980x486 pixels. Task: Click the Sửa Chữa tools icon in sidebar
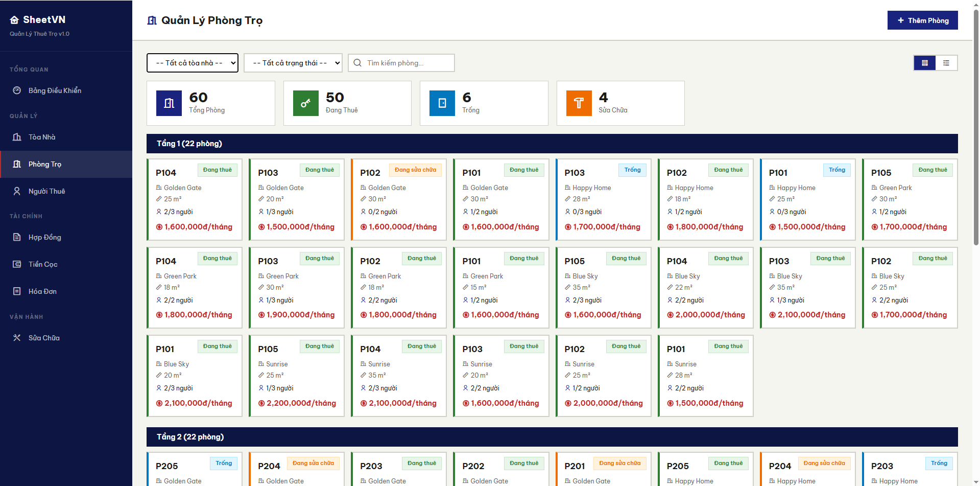[x=17, y=338]
